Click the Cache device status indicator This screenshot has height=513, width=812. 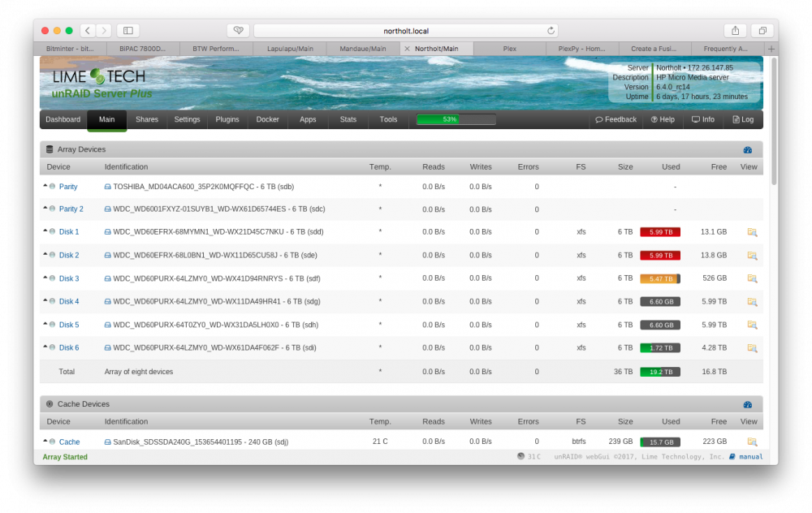pos(52,442)
